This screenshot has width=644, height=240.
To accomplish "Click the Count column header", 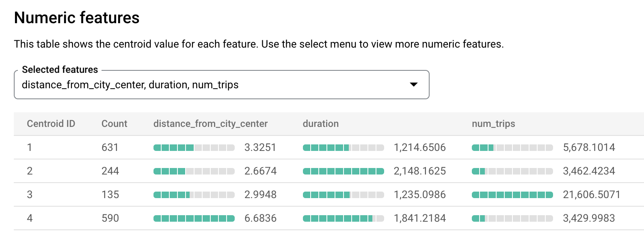I will (114, 124).
